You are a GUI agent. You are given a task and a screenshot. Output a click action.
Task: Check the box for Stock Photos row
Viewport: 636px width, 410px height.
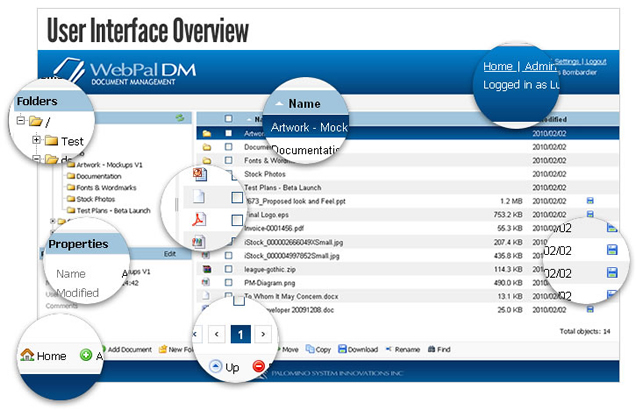point(228,173)
